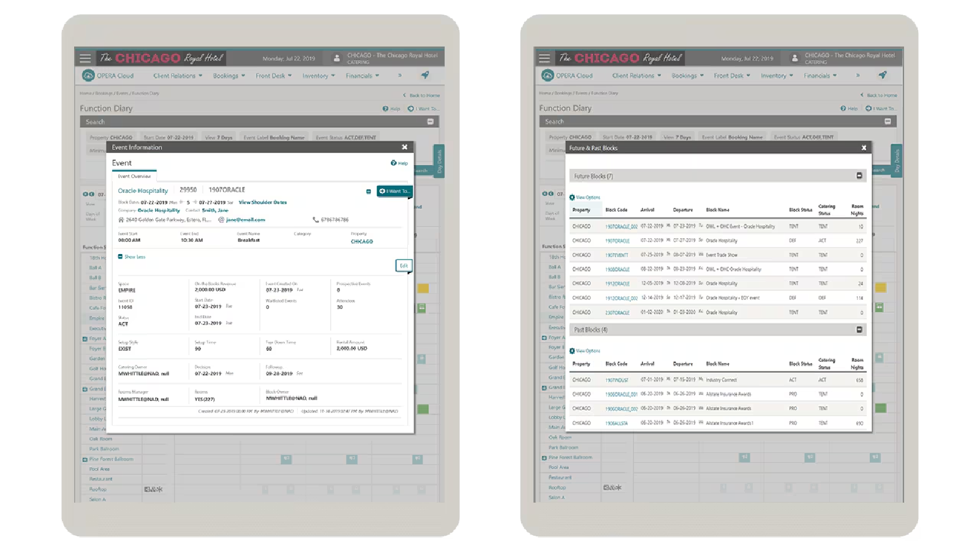Click the Edit button in Event dialog
Screen dimensions: 980x551
pyautogui.click(x=404, y=265)
